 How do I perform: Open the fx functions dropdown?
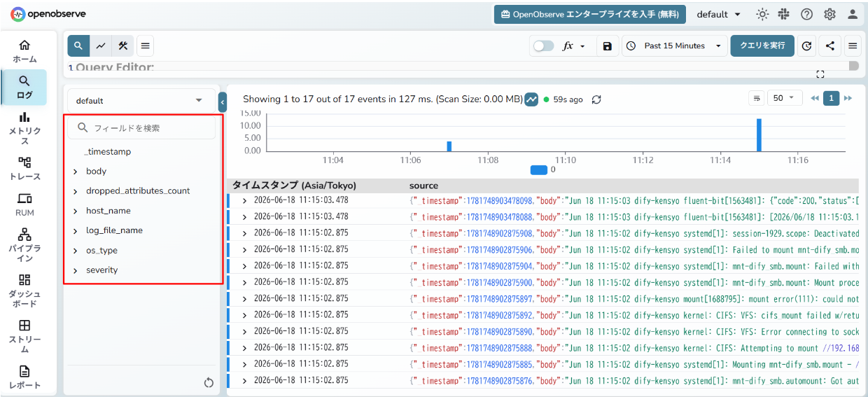click(574, 46)
